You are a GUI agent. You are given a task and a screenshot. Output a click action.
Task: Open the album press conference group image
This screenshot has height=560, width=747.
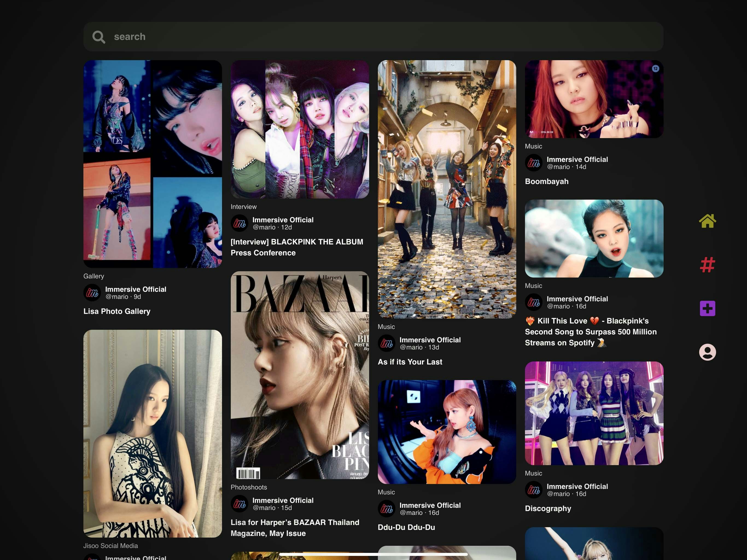[x=300, y=129]
